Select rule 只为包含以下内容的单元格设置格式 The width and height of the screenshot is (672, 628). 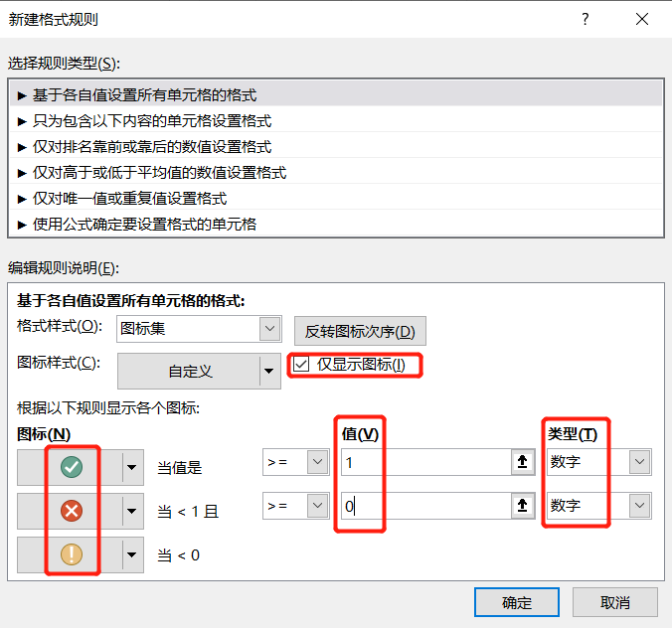point(336,121)
